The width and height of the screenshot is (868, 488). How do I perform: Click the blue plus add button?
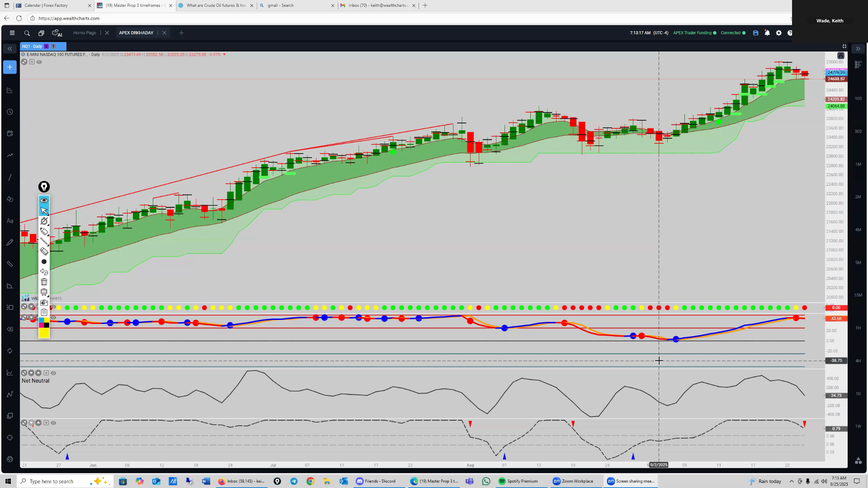tap(9, 67)
